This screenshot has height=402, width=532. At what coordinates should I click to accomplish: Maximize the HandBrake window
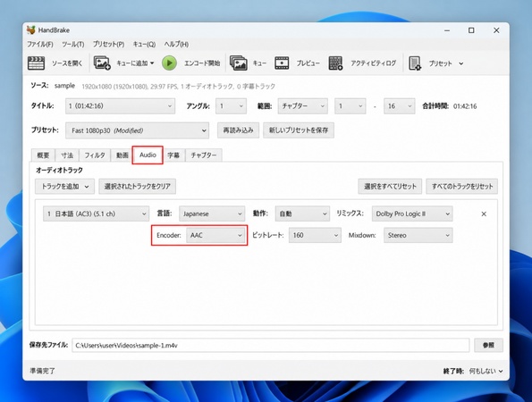click(471, 30)
